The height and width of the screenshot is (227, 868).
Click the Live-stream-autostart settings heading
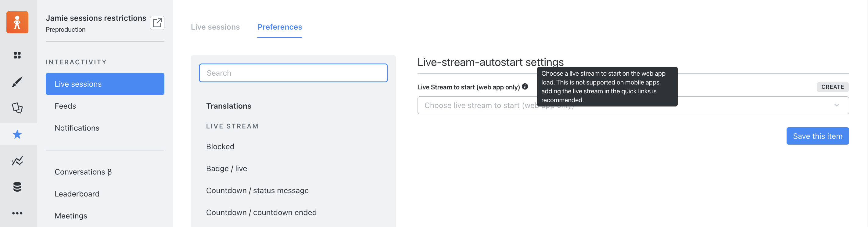point(490,62)
